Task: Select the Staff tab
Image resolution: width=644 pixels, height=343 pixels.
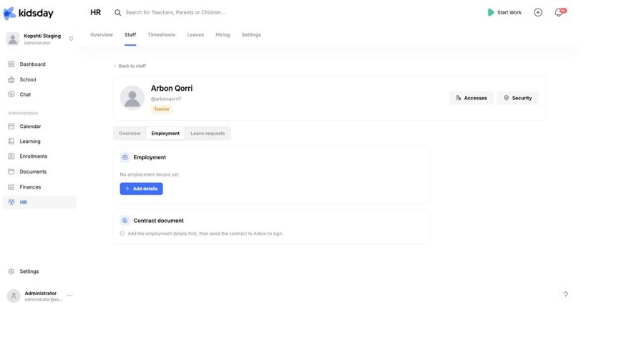Action: pyautogui.click(x=130, y=35)
